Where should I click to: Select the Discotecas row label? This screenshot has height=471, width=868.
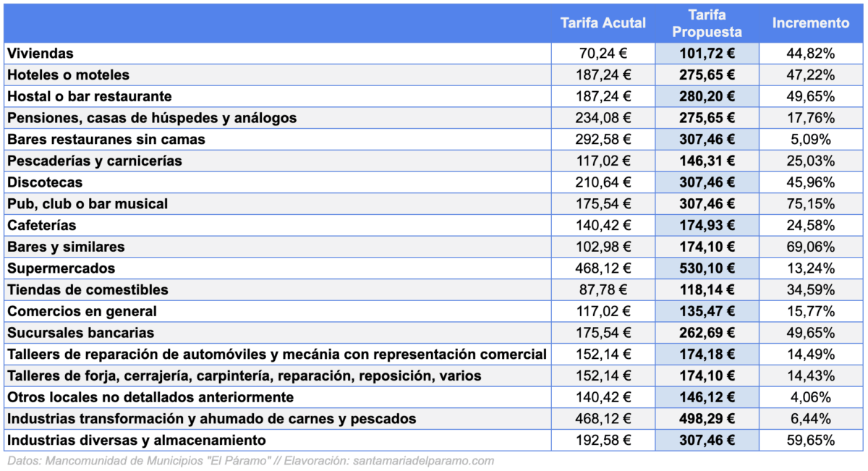click(x=45, y=182)
